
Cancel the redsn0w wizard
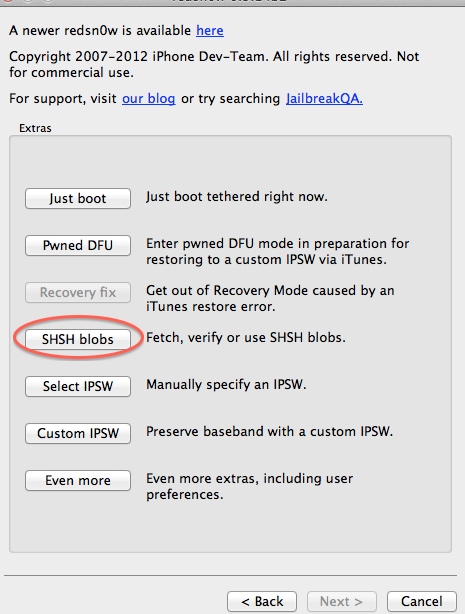pos(422,601)
